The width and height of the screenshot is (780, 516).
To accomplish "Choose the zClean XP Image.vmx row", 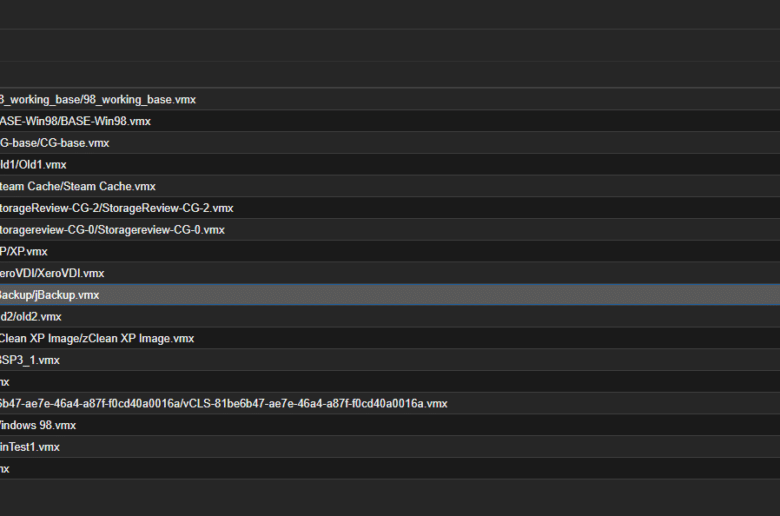I will (390, 338).
